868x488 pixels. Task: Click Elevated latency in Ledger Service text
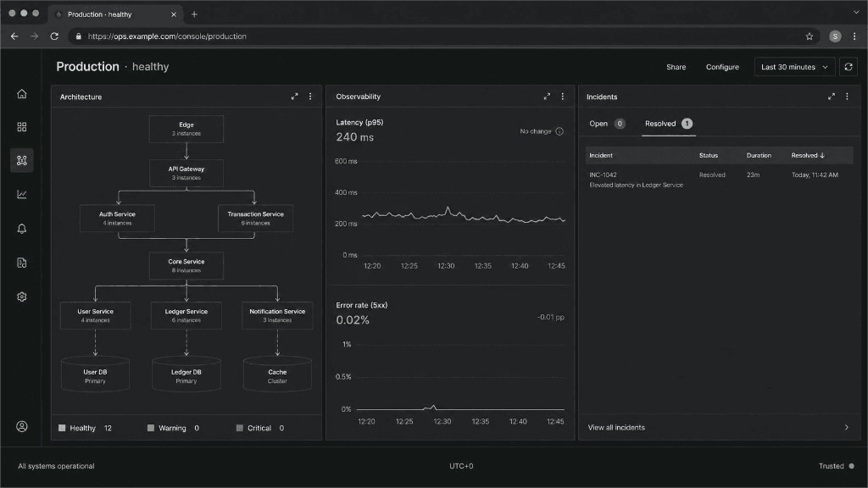[x=636, y=185]
